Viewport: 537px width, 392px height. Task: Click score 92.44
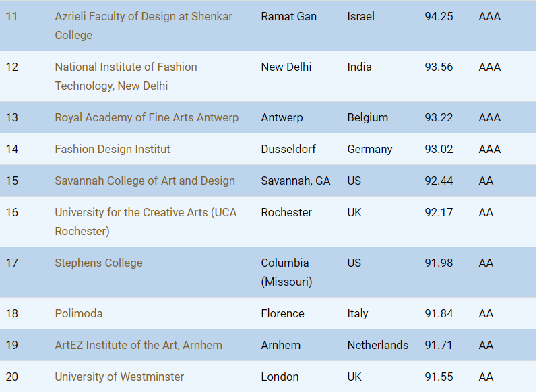pos(439,181)
